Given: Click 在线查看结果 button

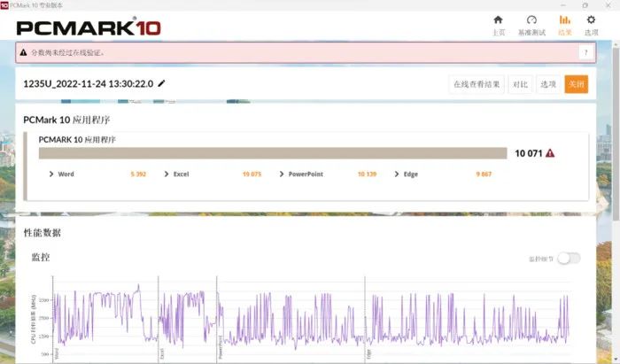Looking at the screenshot, I should 477,84.
